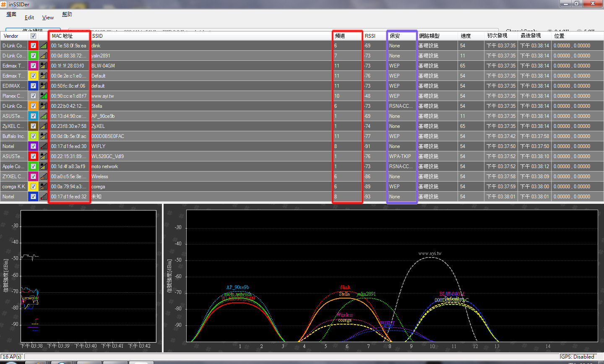Viewport: 604px width, 364px height.
Task: Uncheck the yalin2891 network checkbox
Action: tap(33, 56)
